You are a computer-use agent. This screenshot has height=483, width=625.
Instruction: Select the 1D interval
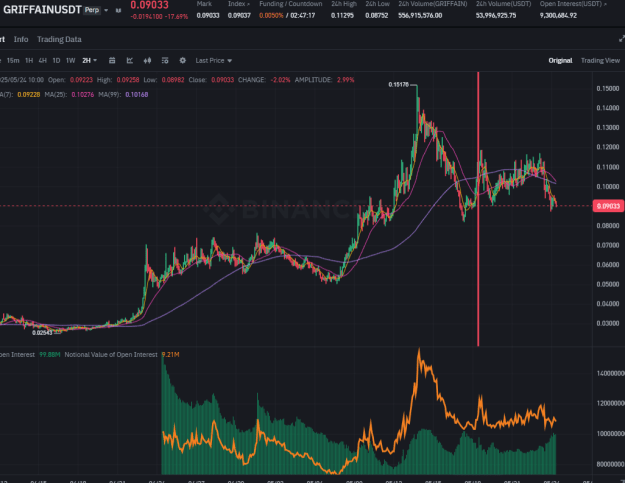pos(56,61)
